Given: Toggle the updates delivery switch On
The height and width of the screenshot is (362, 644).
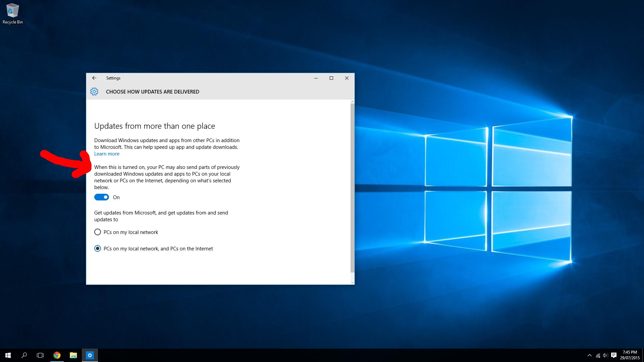Looking at the screenshot, I should pyautogui.click(x=101, y=197).
